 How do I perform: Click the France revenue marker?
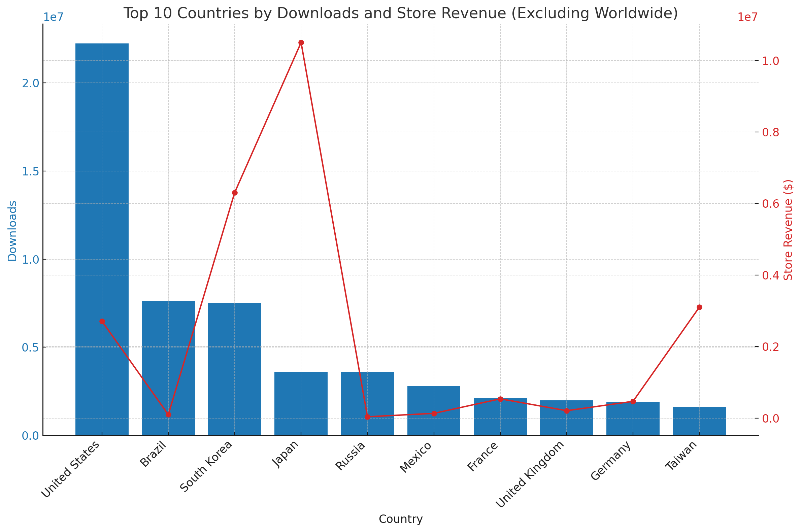pos(500,399)
